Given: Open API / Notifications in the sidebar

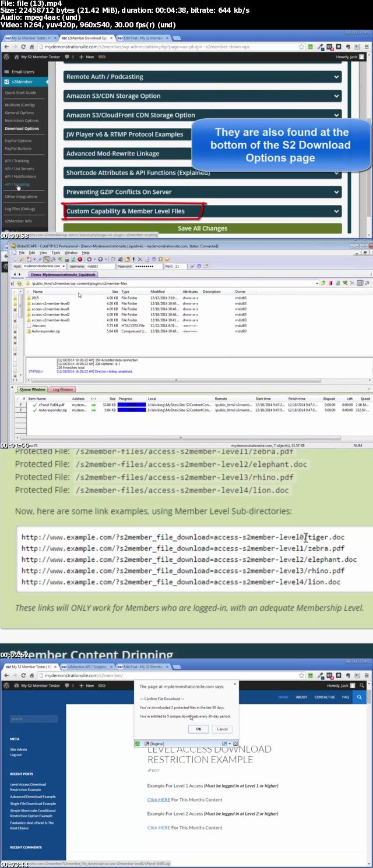Looking at the screenshot, I should (x=20, y=176).
